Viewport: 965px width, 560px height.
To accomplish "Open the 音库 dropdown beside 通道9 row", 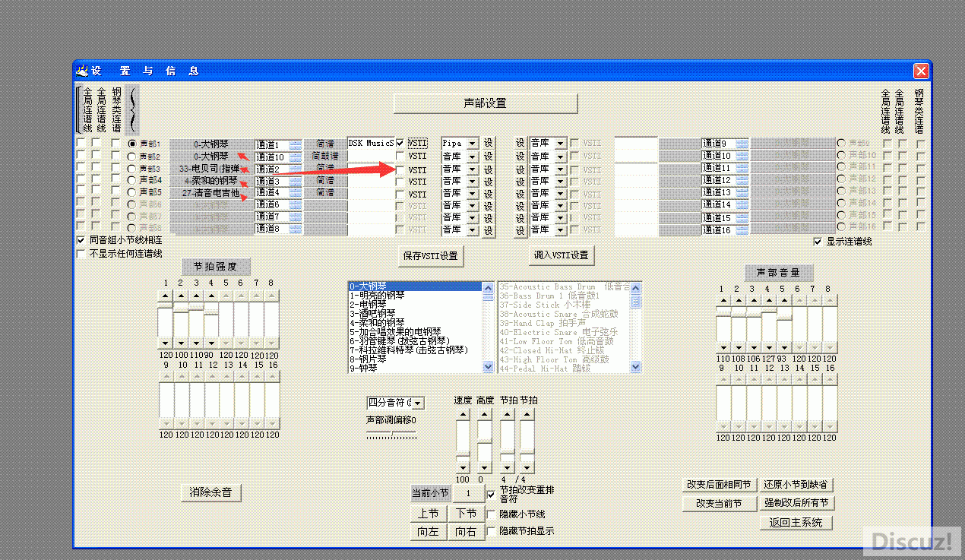I will tap(561, 143).
